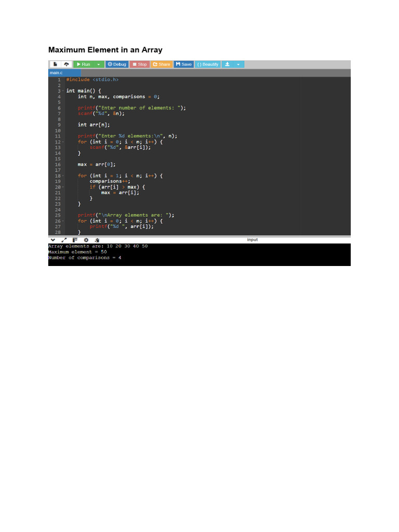
Task: Collapse the main function at line 3
Action: (x=63, y=91)
